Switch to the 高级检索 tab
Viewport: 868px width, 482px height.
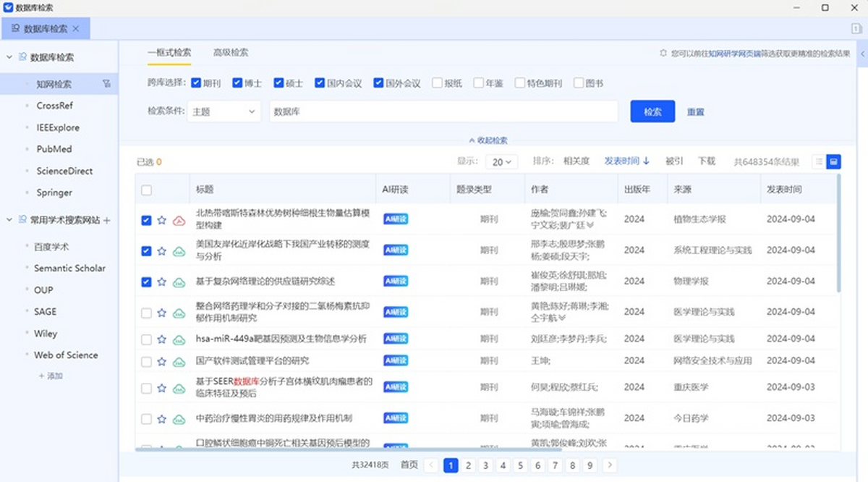pos(230,53)
